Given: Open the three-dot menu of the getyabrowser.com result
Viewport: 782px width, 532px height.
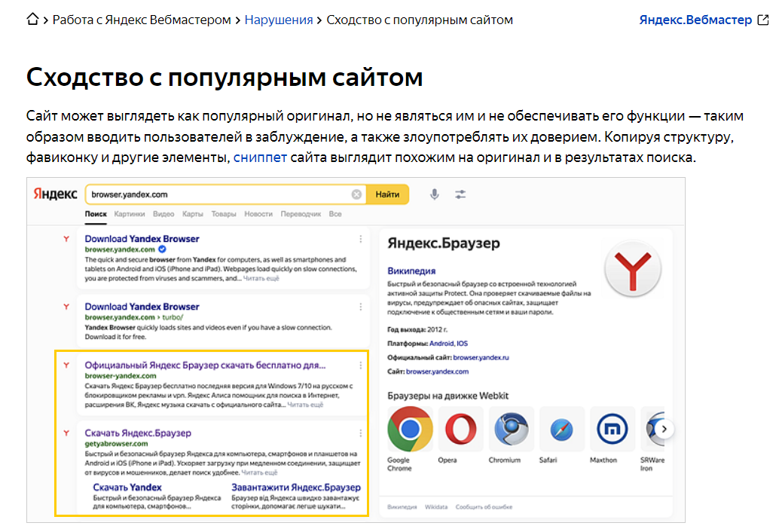Looking at the screenshot, I should [x=360, y=433].
